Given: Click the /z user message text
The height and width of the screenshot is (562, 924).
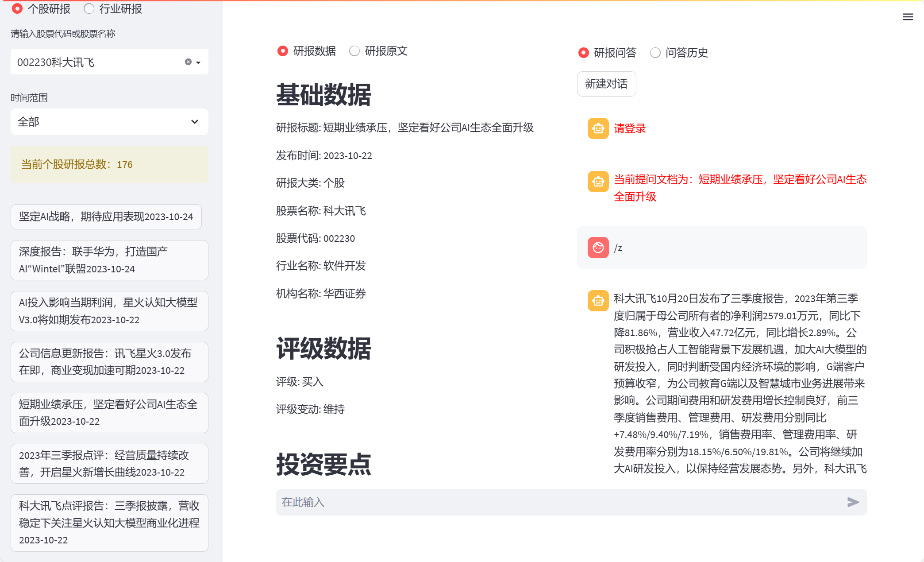Looking at the screenshot, I should point(618,248).
